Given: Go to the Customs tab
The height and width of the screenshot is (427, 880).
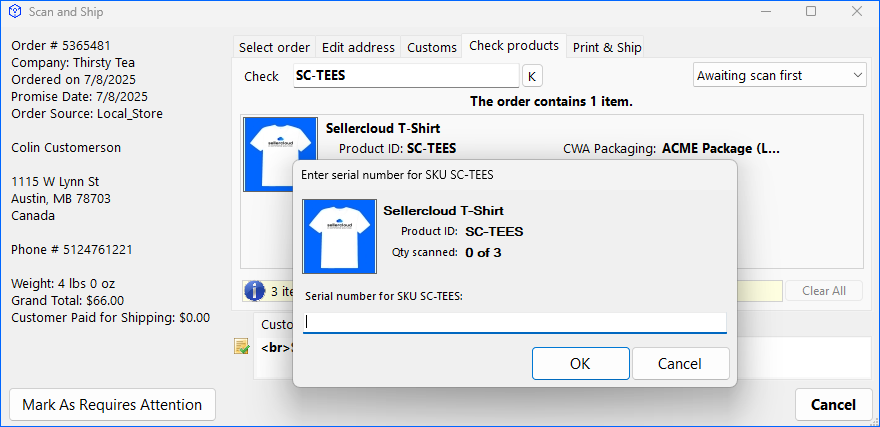Looking at the screenshot, I should click(432, 47).
